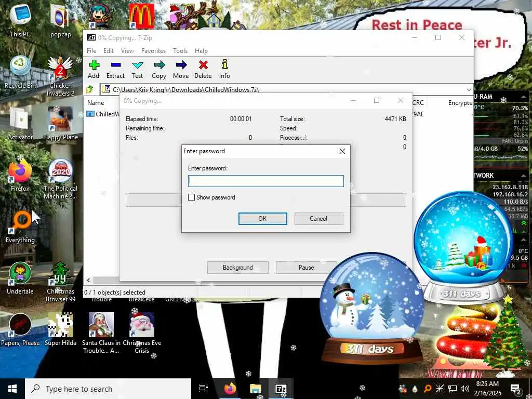The width and height of the screenshot is (532, 399).
Task: Click 7-Zip icon in the taskbar
Action: pos(281,389)
